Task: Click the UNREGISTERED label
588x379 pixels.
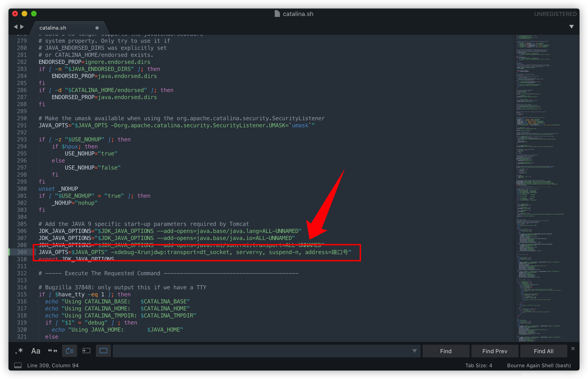Action: 555,14
